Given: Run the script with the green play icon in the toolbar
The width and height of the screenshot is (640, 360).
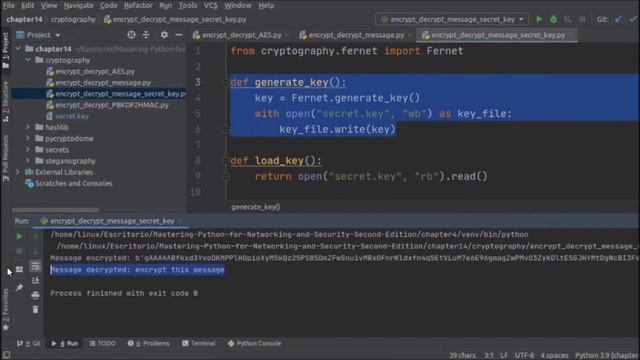Looking at the screenshot, I should (x=539, y=19).
